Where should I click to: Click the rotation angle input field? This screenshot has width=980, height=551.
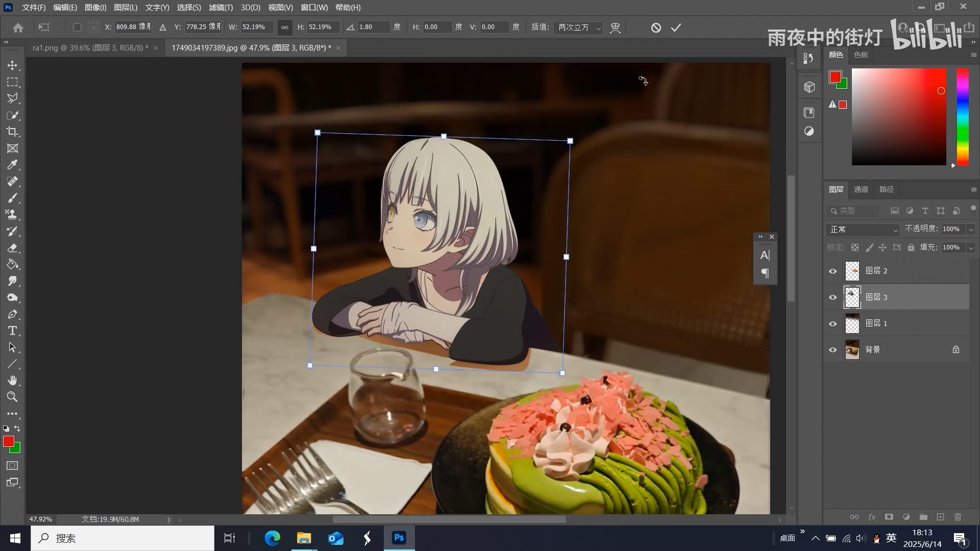pos(374,27)
